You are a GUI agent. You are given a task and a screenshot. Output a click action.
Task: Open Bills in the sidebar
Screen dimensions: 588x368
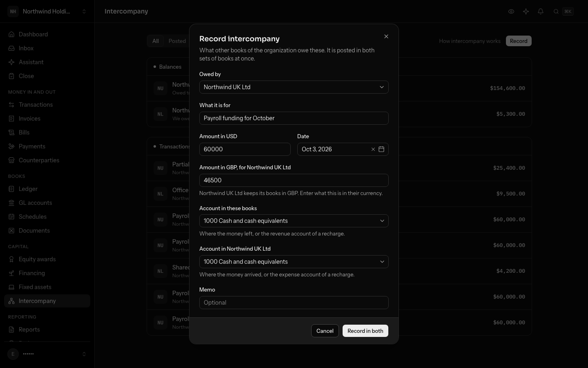tap(47, 132)
